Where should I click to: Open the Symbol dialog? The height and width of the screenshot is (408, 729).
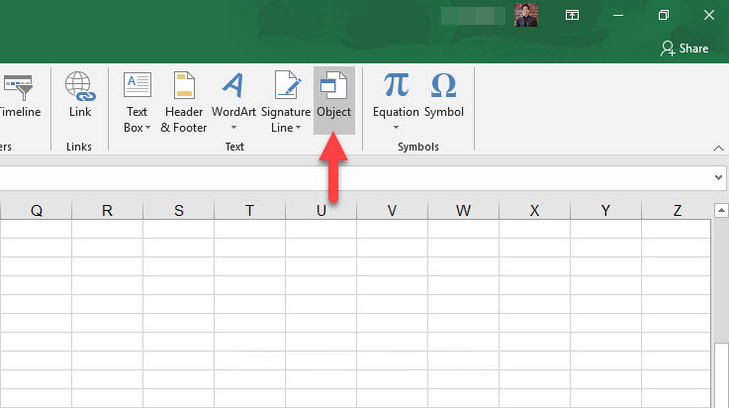click(444, 95)
